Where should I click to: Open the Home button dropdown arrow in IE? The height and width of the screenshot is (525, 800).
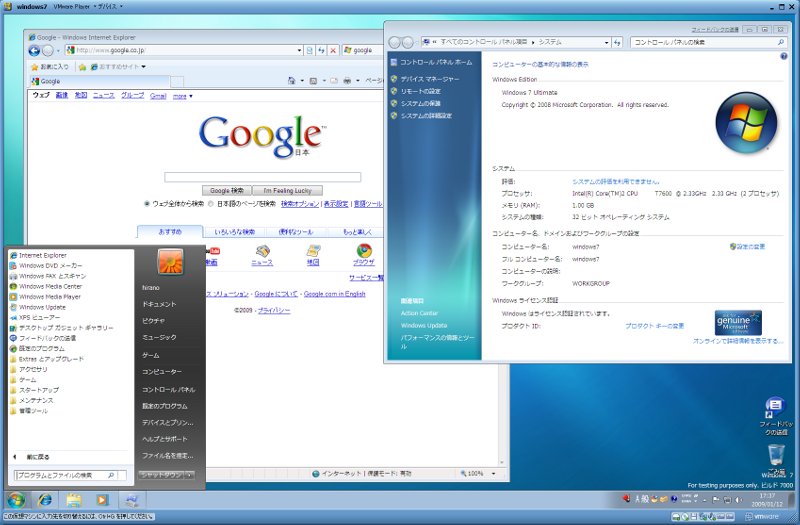pos(302,81)
